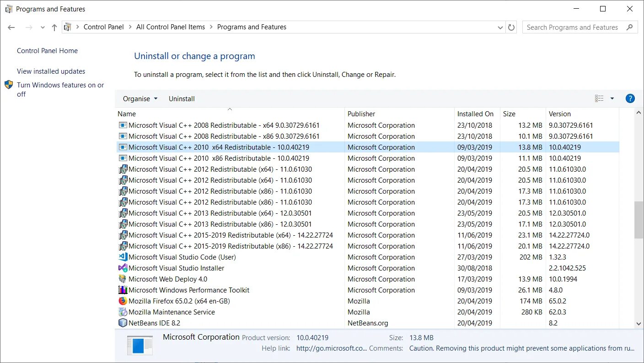This screenshot has height=363, width=644.
Task: Select the Visual C++ 2008 x64 Redistributable icon
Action: coord(123,125)
